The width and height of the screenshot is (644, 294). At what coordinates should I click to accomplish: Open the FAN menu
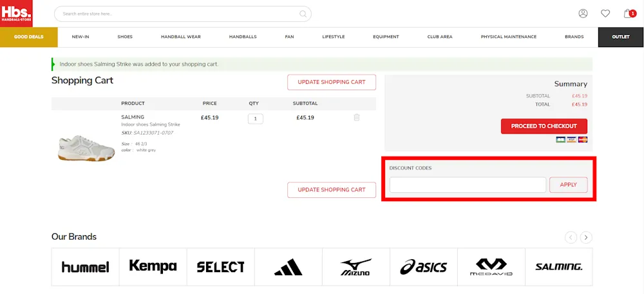tap(290, 37)
